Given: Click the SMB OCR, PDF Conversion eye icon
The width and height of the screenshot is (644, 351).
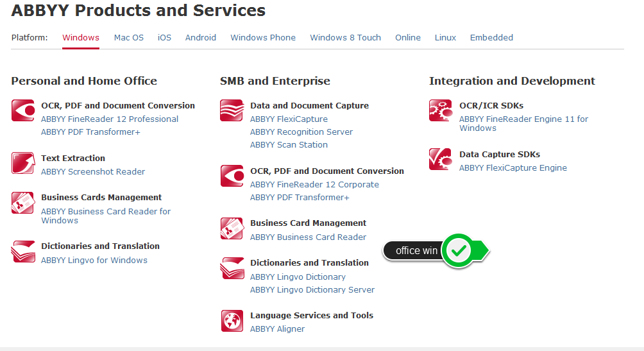Looking at the screenshot, I should coord(232,176).
